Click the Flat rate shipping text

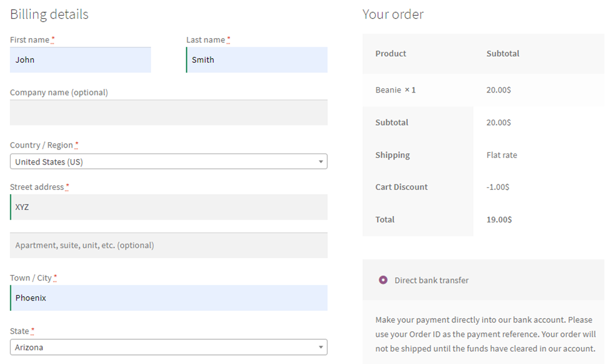pos(502,155)
